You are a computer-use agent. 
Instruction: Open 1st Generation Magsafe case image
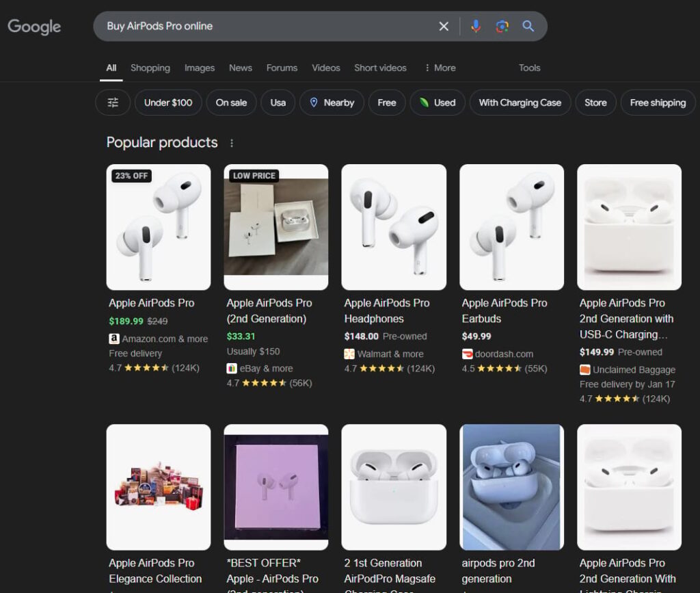coord(394,487)
